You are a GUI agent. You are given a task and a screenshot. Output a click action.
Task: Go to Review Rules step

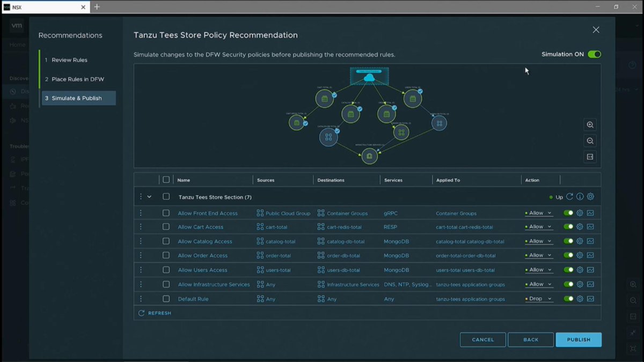click(69, 60)
